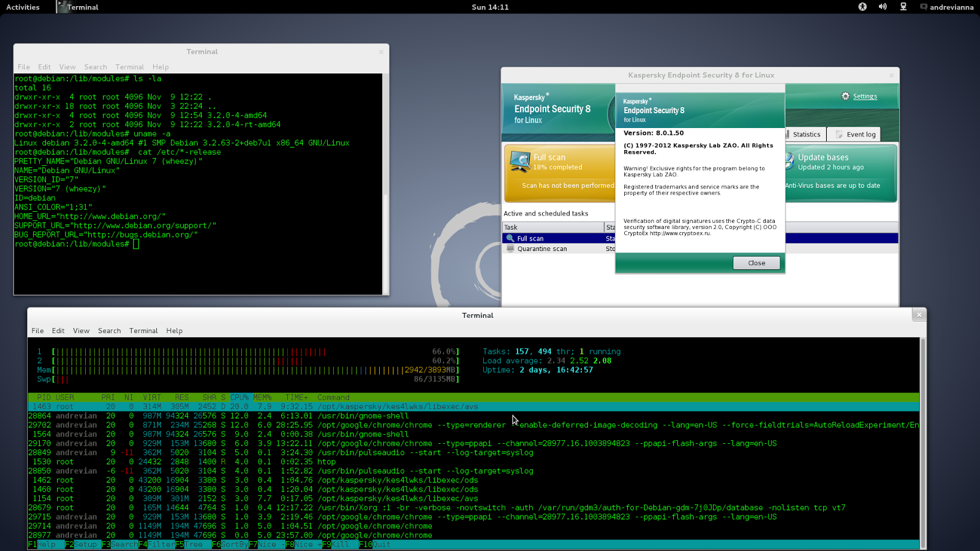Click F2 Setup in htop footer
Image resolution: width=980 pixels, height=551 pixels.
coord(81,544)
